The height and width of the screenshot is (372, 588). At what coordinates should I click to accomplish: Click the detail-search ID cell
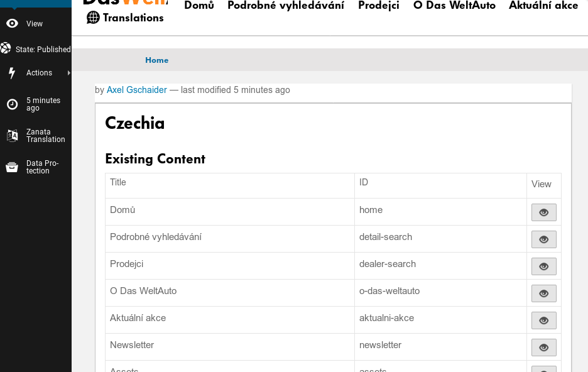pos(440,239)
